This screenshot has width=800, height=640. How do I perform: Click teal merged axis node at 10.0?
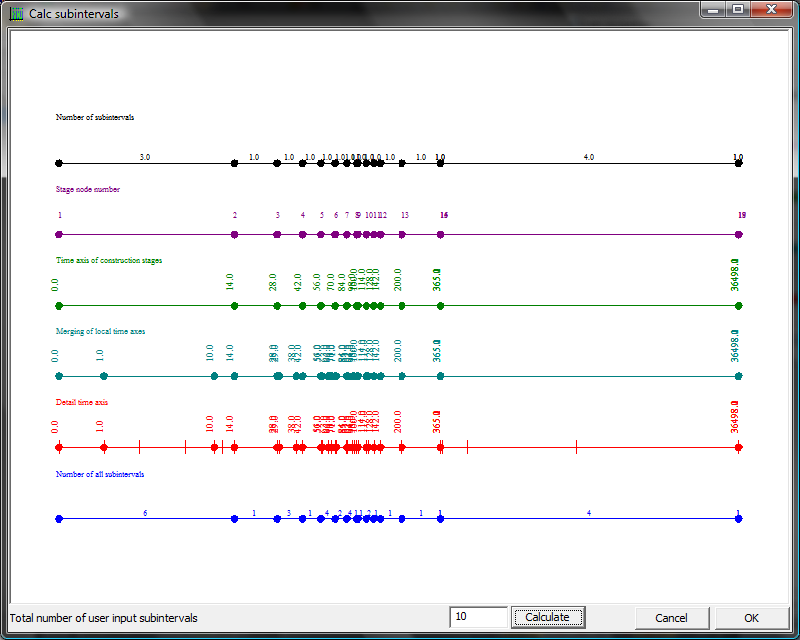(x=214, y=377)
